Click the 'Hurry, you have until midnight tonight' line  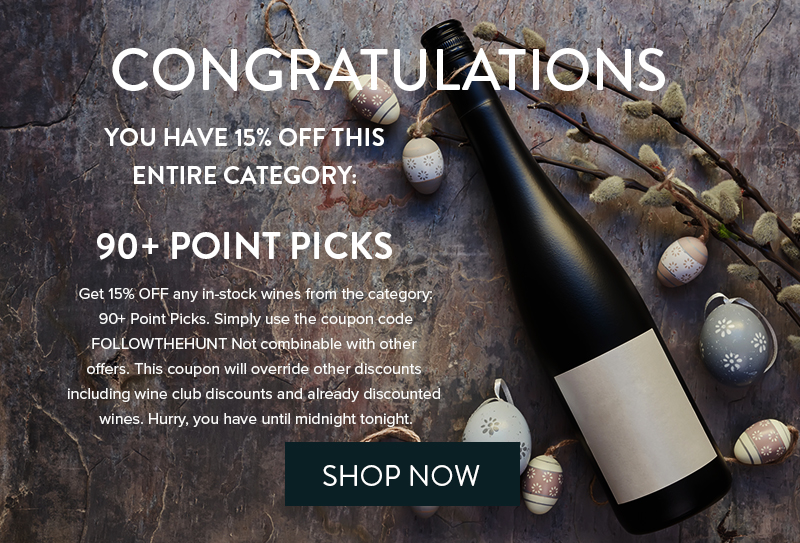[280, 419]
